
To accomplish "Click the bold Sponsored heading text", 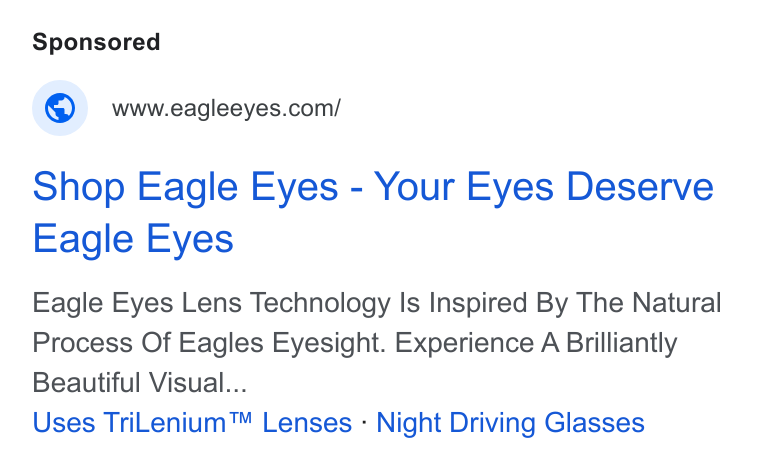I will 96,42.
